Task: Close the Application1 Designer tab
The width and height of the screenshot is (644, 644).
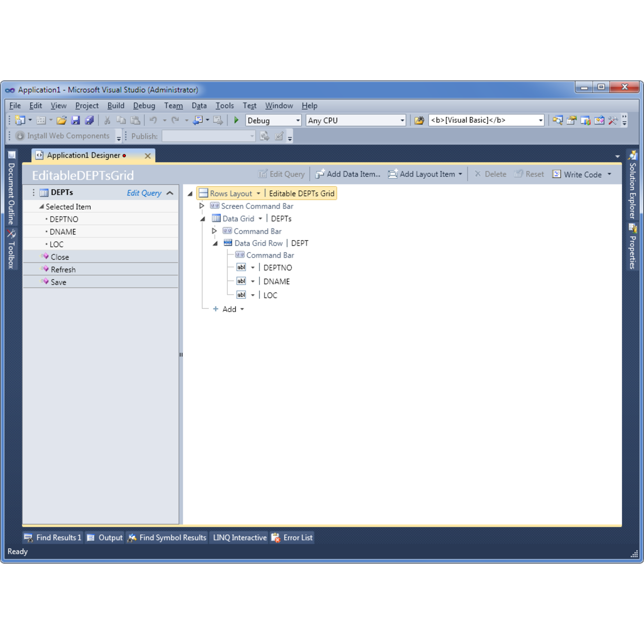Action: tap(148, 156)
